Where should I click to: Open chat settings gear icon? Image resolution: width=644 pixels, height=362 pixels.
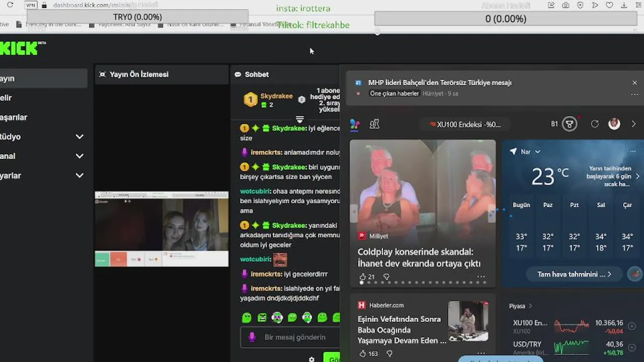click(311, 359)
